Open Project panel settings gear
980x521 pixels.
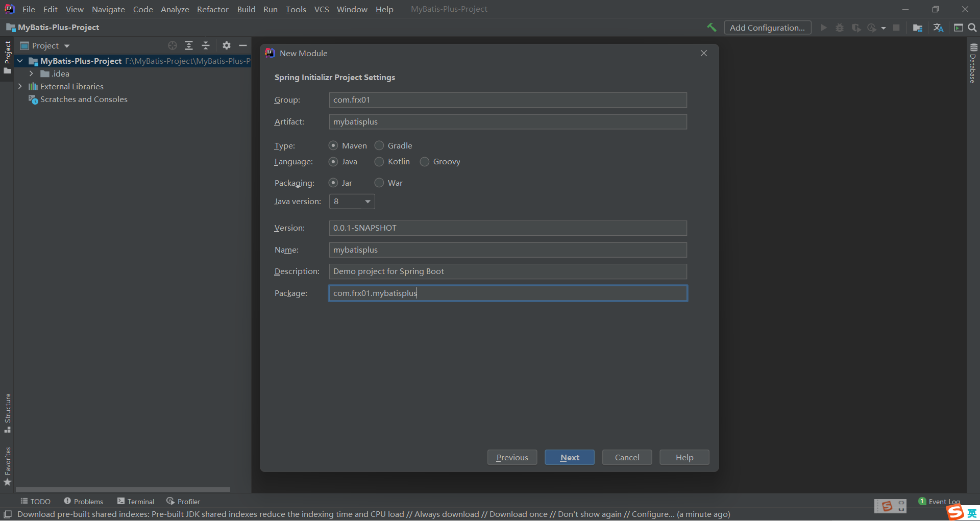pos(227,45)
